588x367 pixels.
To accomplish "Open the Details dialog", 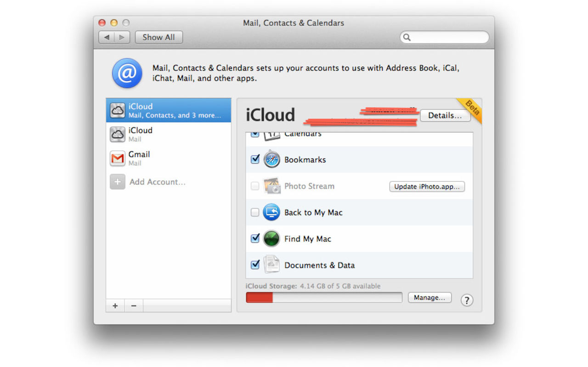I will tap(445, 115).
